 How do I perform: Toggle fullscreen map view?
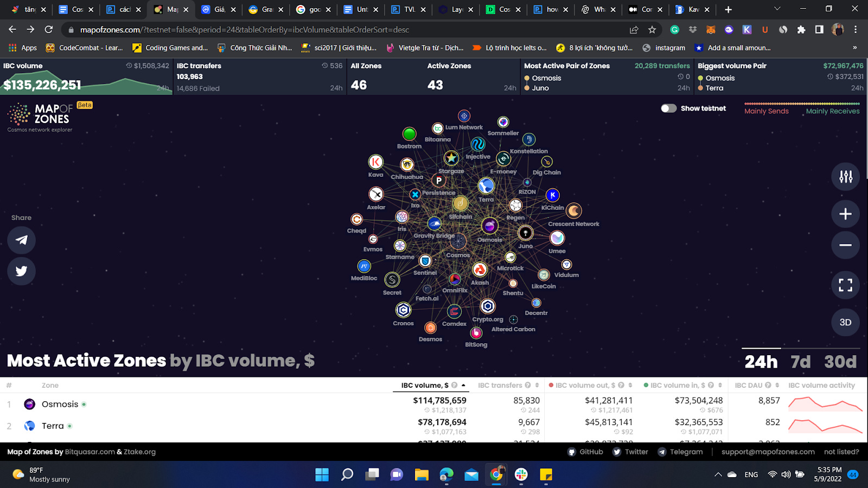845,285
